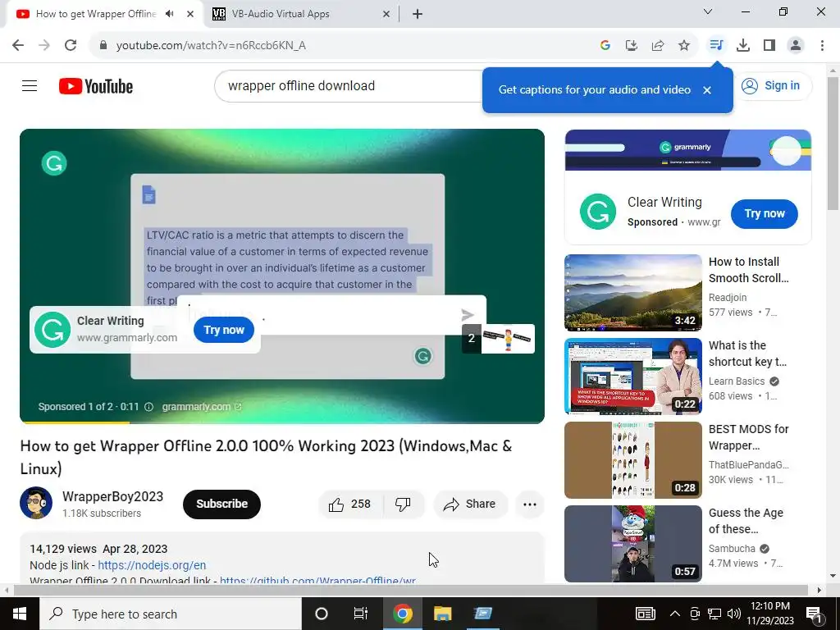Open the notification center icon
840x630 pixels.
(815, 614)
